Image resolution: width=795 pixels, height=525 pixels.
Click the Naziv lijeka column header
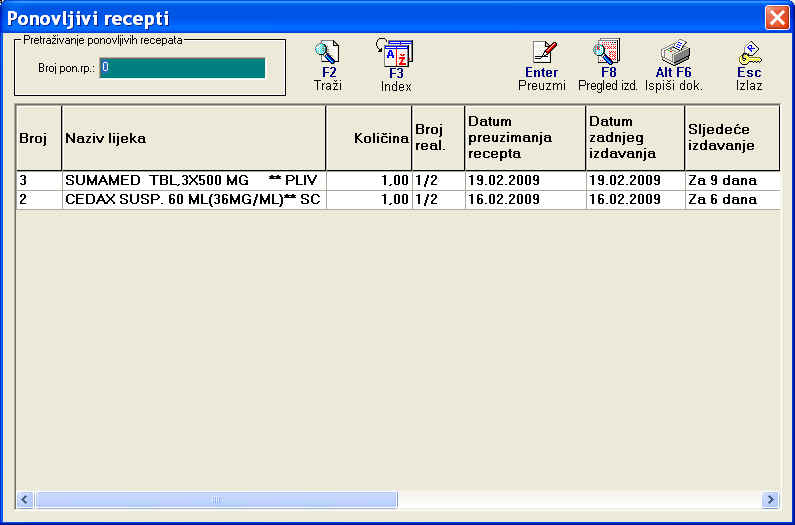194,138
